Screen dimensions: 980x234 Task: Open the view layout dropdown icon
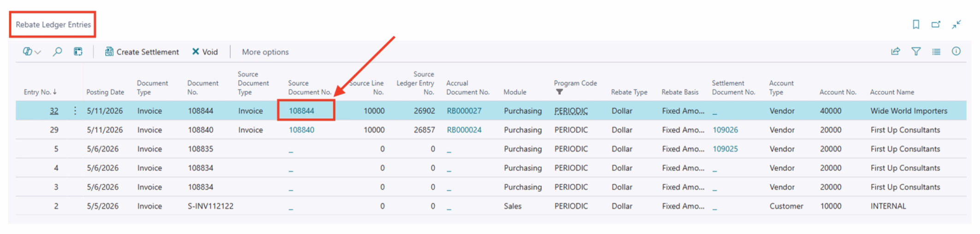coord(32,52)
